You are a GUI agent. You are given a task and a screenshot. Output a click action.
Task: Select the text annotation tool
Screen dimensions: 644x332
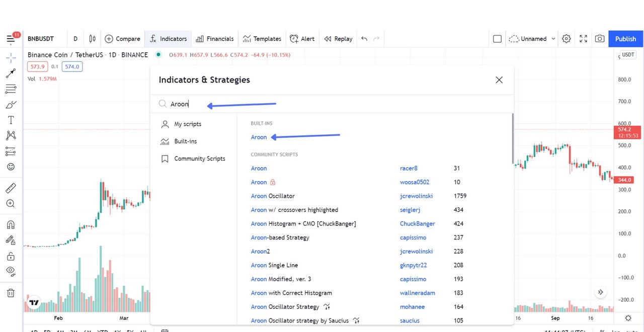pos(11,120)
